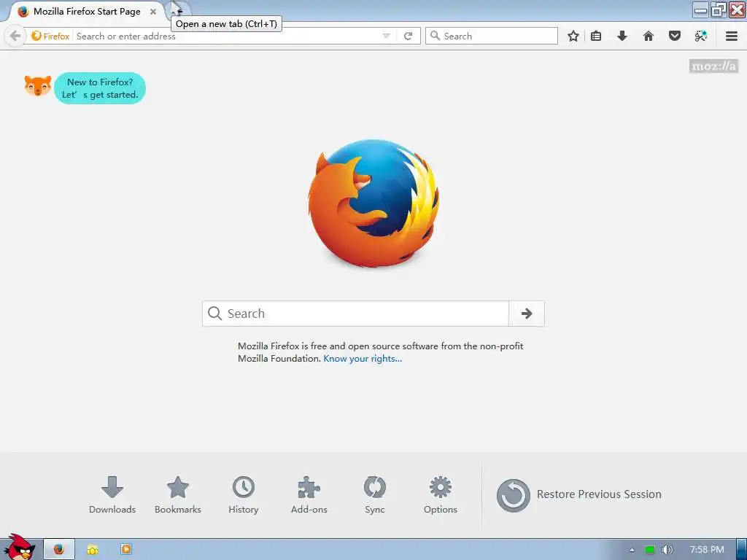Click the colorful extension icon beside Pocket
The image size is (747, 560).
click(700, 36)
